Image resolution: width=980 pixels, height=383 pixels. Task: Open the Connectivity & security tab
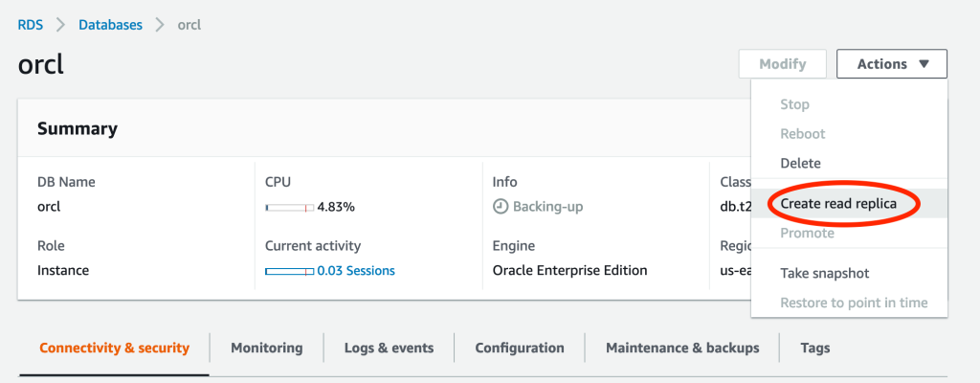pos(114,349)
